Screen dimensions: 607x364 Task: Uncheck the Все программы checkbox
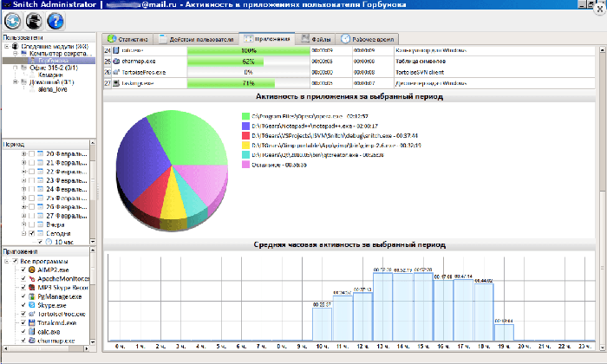(x=15, y=262)
